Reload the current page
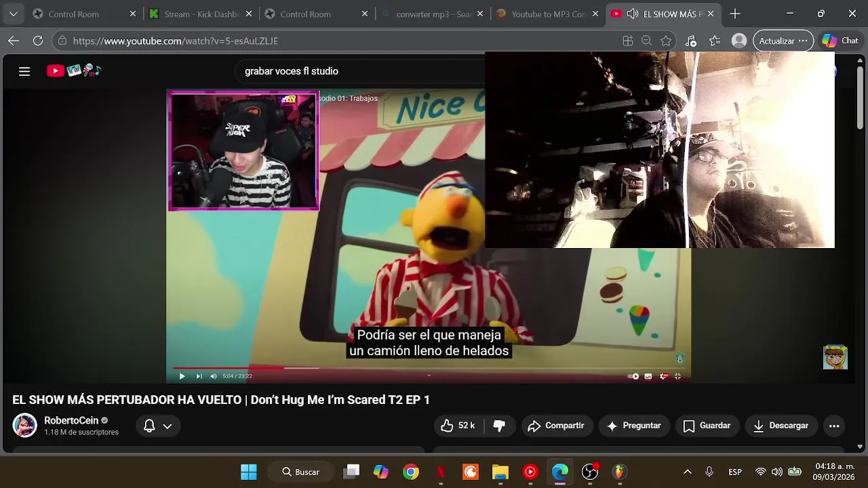 pyautogui.click(x=38, y=41)
